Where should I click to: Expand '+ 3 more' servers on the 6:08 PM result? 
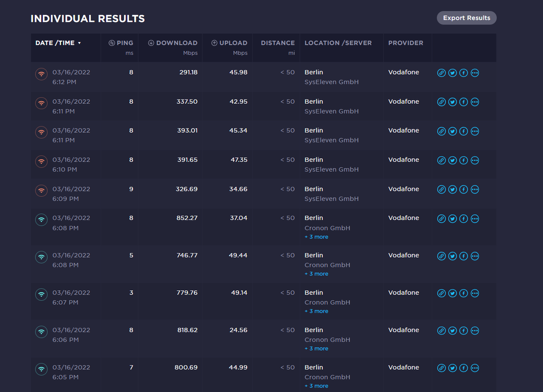(x=316, y=237)
